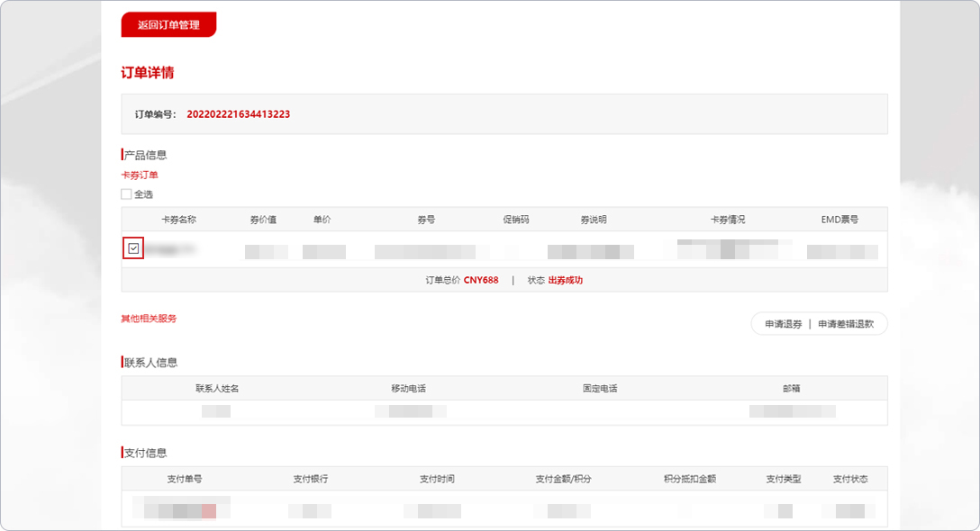Click the 邮箱 column header
Viewport: 980px width, 531px height.
791,389
